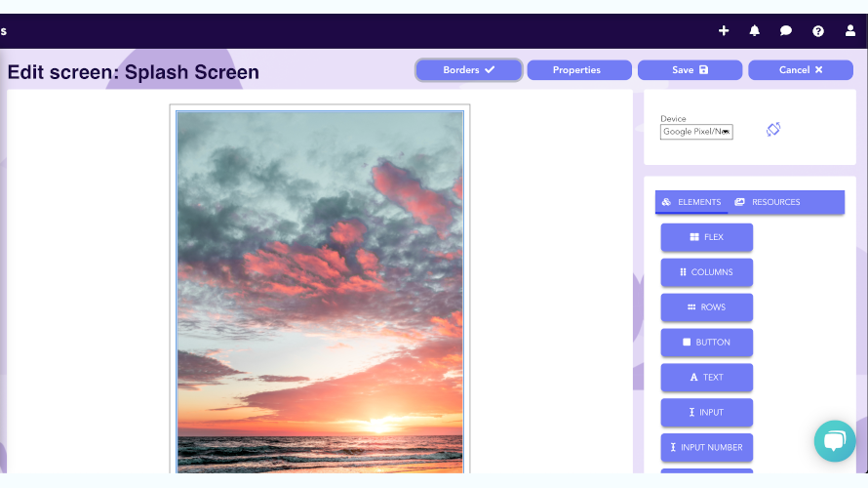Click the plus icon in top bar
868x488 pixels.
[724, 31]
